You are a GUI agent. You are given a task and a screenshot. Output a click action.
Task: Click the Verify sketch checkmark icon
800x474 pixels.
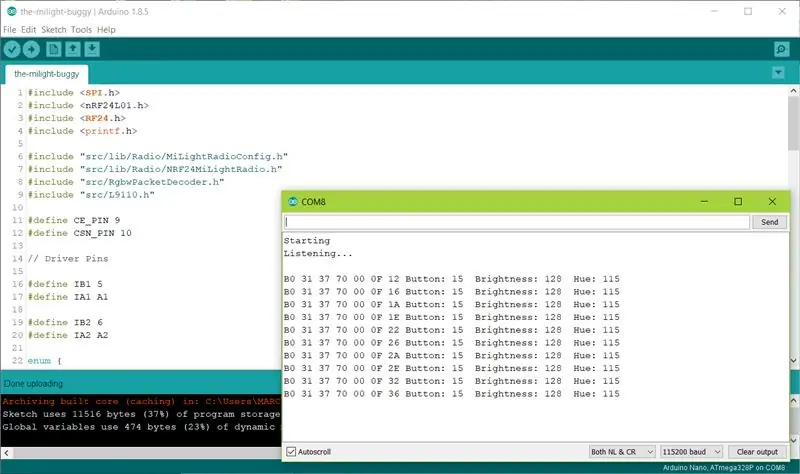point(12,49)
